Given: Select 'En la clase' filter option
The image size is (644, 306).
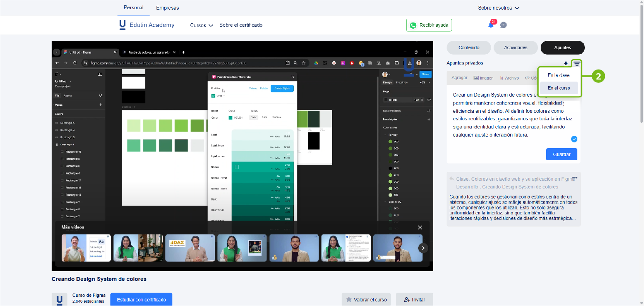Looking at the screenshot, I should (559, 75).
